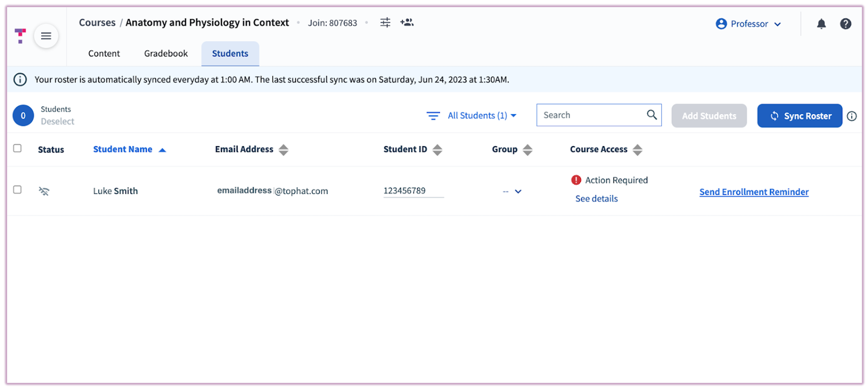
Task: Open the Professor account dropdown
Action: coord(749,24)
